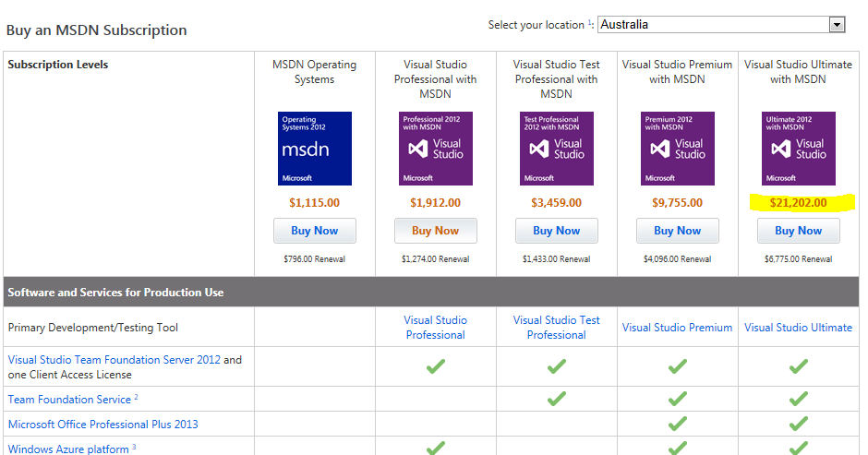Screen dimensions: 868x455
Task: Click the MSDN Operating Systems column heading
Action: point(315,72)
